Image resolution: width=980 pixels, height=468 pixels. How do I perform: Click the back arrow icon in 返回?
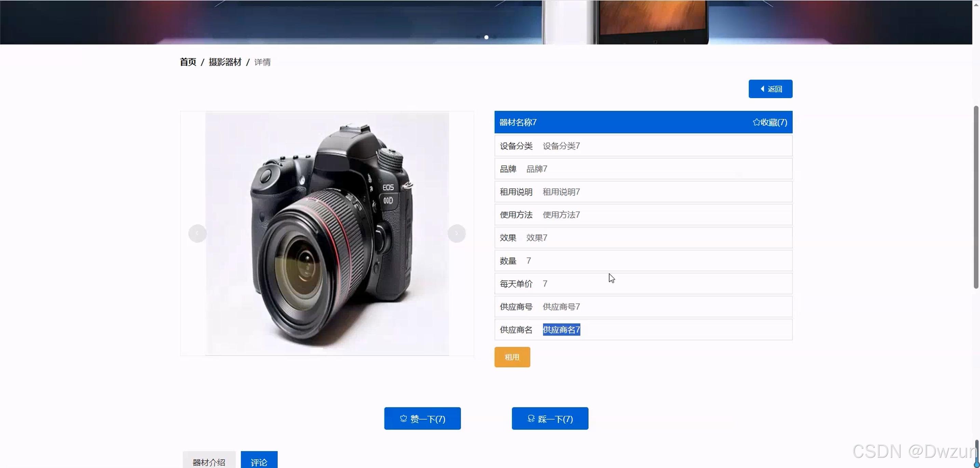pyautogui.click(x=762, y=89)
